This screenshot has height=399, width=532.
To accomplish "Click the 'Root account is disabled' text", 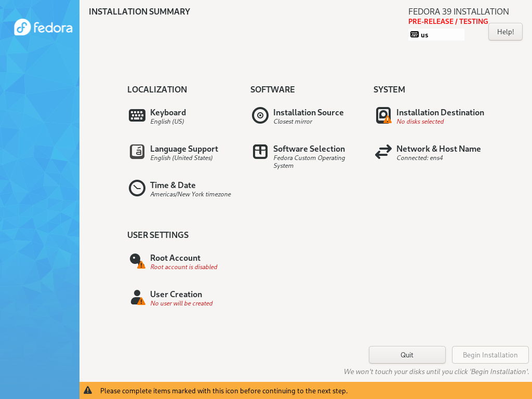I will 183,267.
